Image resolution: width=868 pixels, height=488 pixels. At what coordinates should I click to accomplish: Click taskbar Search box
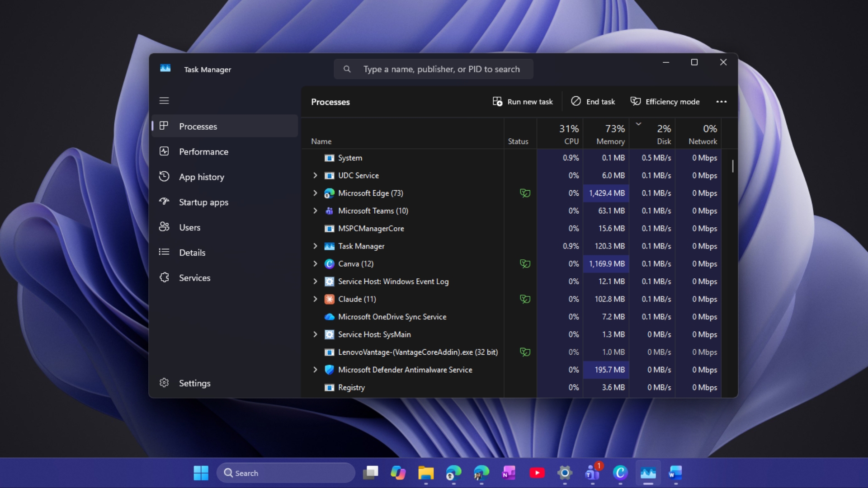coord(286,473)
